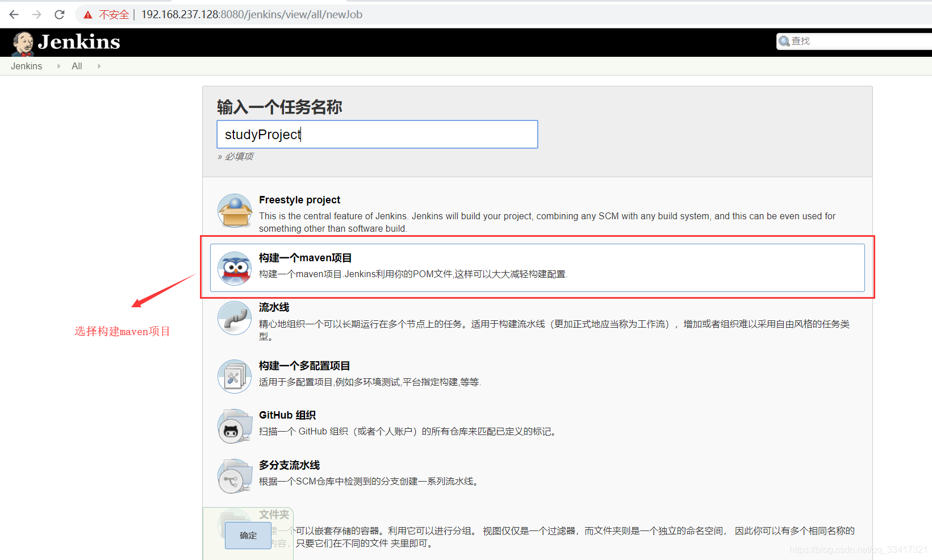The width and height of the screenshot is (932, 560).
Task: Expand the arrow after Jenkins breadcrumb
Action: [58, 66]
